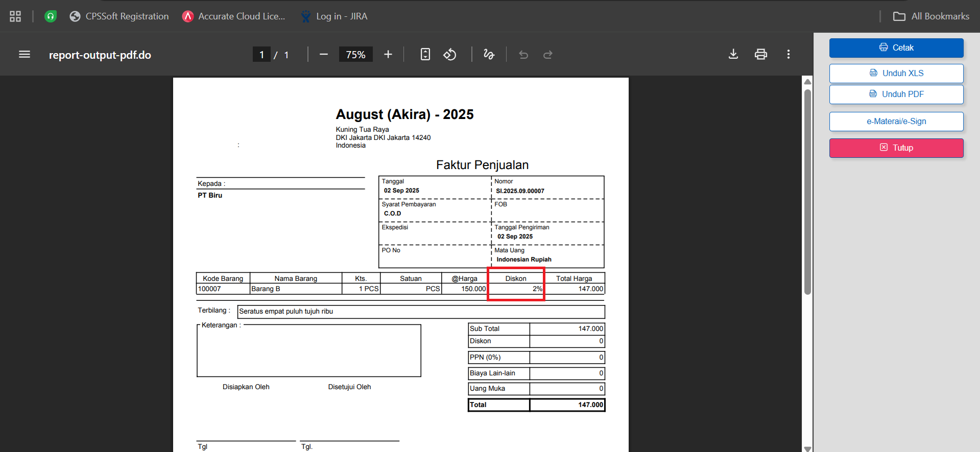
Task: Click the zoom out minus icon
Action: point(323,54)
